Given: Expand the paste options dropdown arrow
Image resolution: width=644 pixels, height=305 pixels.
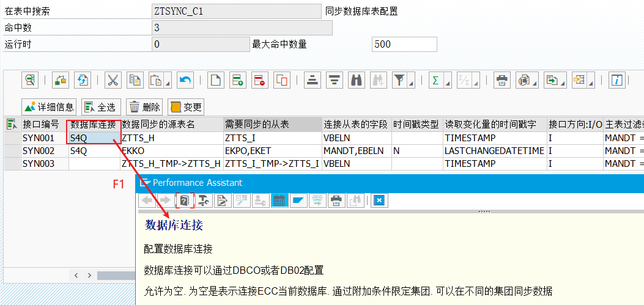Looking at the screenshot, I should [x=166, y=83].
